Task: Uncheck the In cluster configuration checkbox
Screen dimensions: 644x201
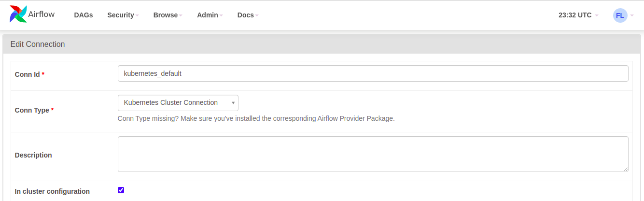Action: (121, 190)
